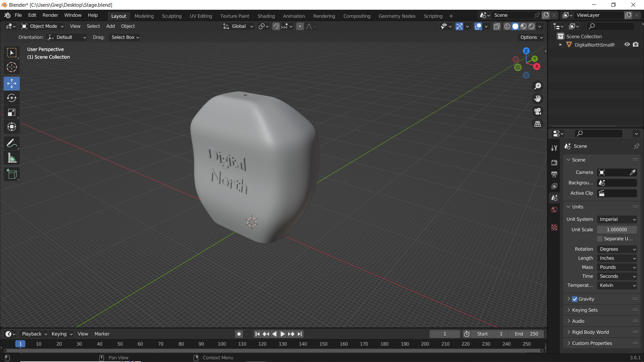
Task: Toggle viewport overlays display
Action: (478, 26)
